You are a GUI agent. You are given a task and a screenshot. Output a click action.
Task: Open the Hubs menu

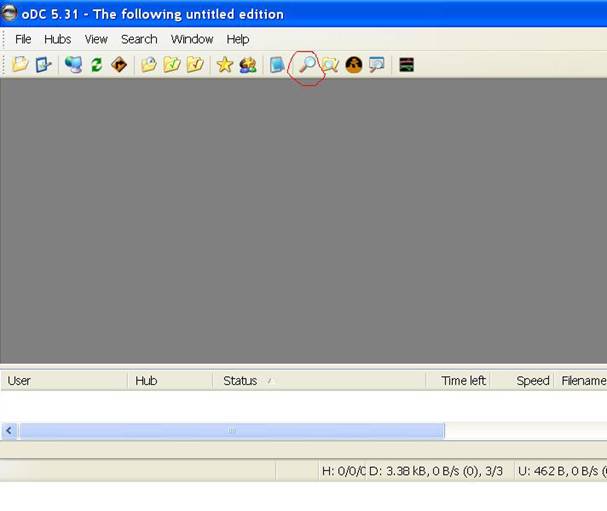pos(57,39)
